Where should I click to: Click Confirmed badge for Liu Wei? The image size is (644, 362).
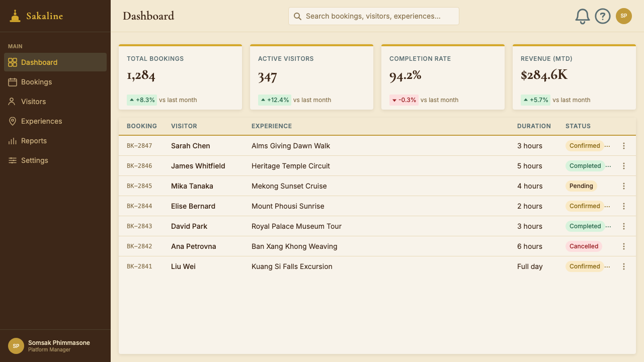pos(585,266)
